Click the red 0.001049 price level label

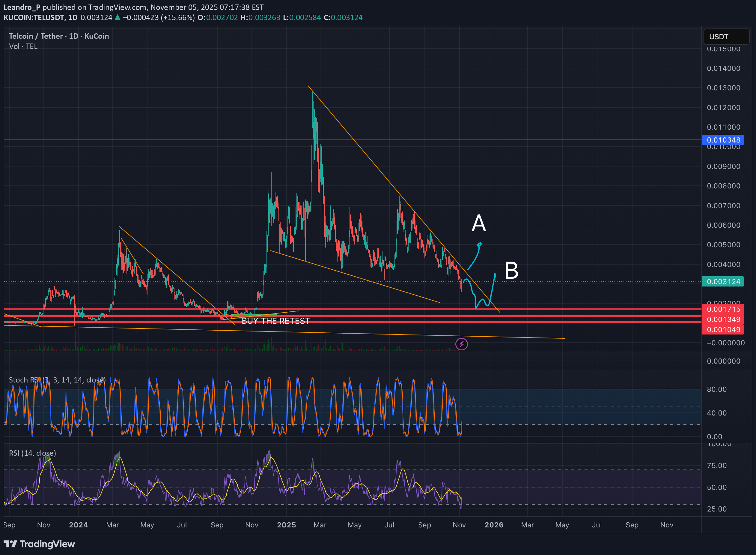coord(723,330)
